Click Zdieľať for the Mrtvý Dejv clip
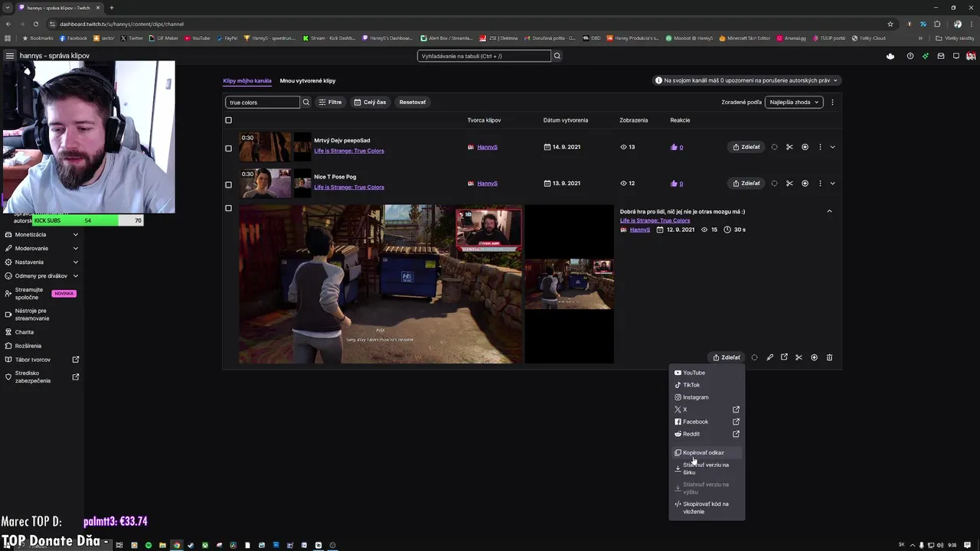This screenshot has width=980, height=551. (746, 147)
